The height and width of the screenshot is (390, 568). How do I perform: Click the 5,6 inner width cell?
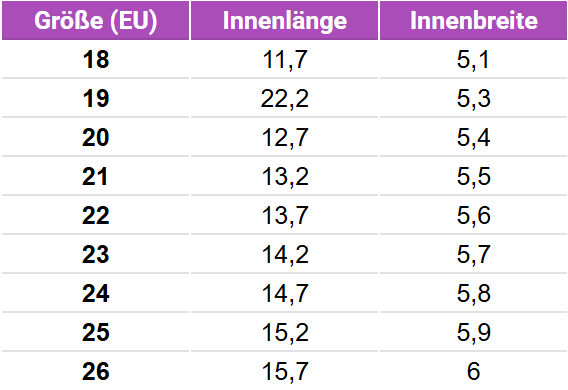pyautogui.click(x=473, y=216)
